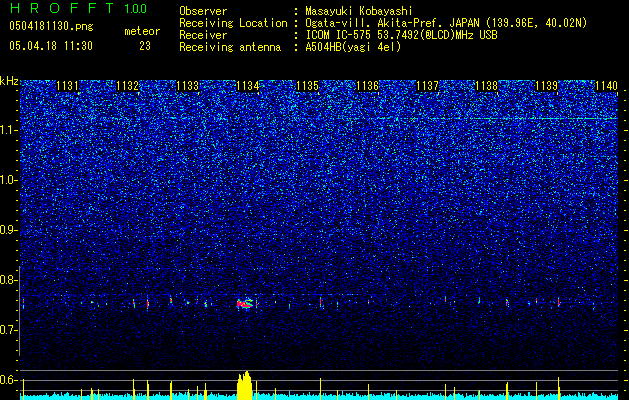Click the observer name Masayuki Kobayashi
The width and height of the screenshot is (629, 400).
pos(359,11)
